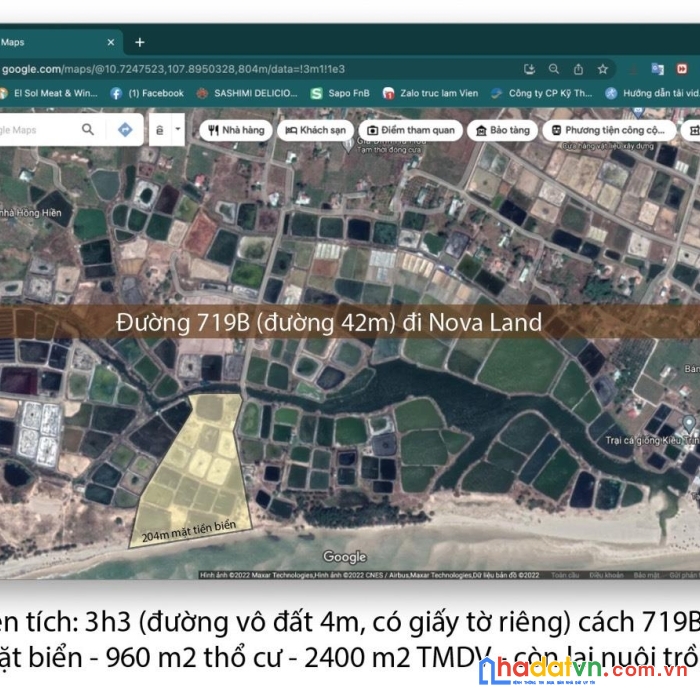The height and width of the screenshot is (700, 700).
Task: Open the El Sol Meat & Win... bookmark
Action: (49, 93)
